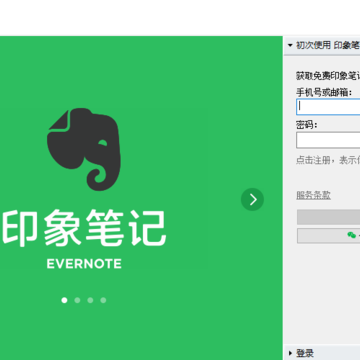Click the grey register button below 服务条款
The height and width of the screenshot is (360, 360).
(x=329, y=217)
